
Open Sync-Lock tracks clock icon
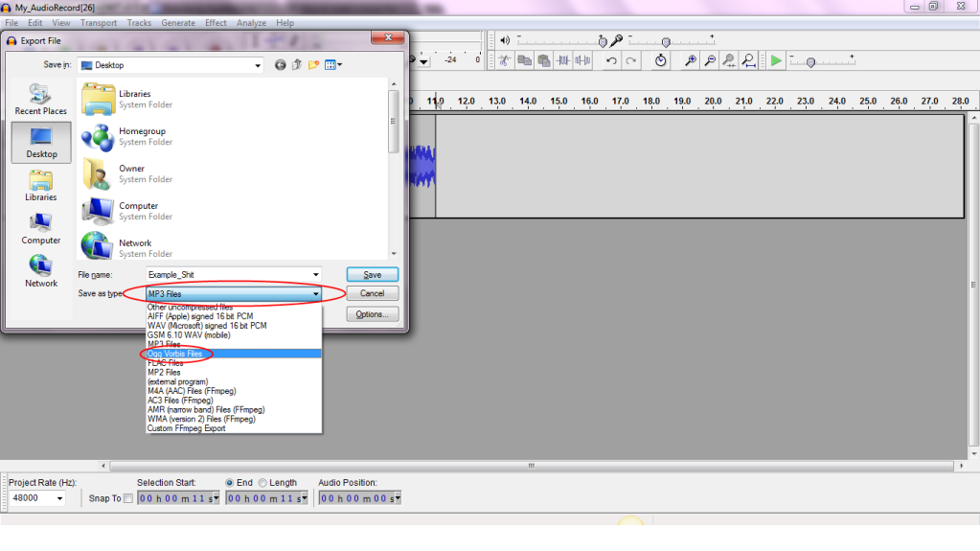point(661,60)
